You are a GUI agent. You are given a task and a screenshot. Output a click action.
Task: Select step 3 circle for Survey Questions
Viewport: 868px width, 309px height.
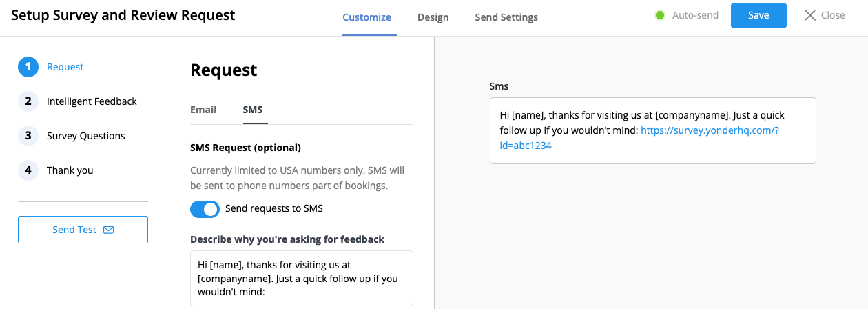click(x=28, y=136)
